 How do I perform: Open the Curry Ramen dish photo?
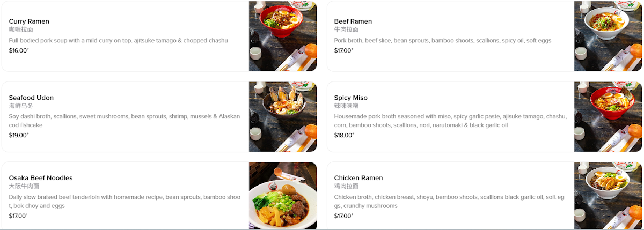click(x=282, y=36)
